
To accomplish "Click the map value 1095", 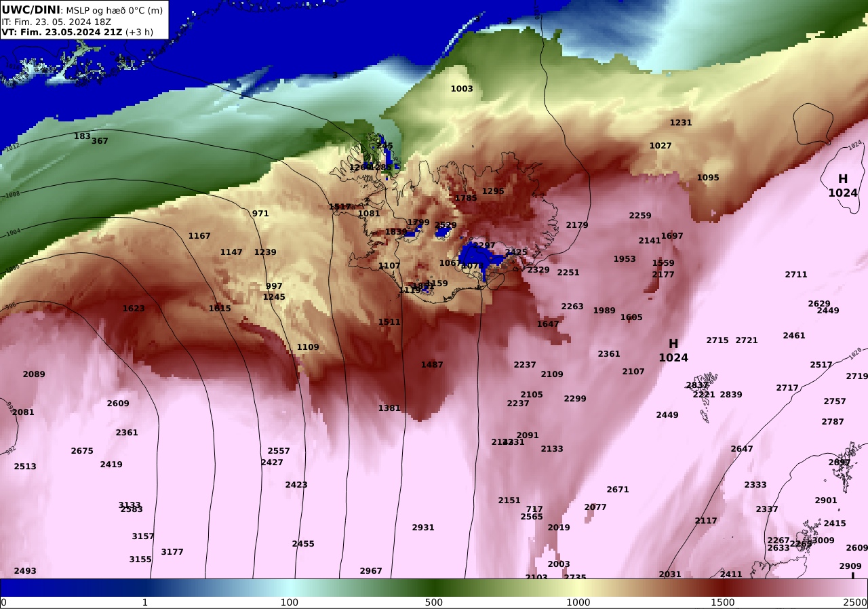I will click(x=708, y=178).
